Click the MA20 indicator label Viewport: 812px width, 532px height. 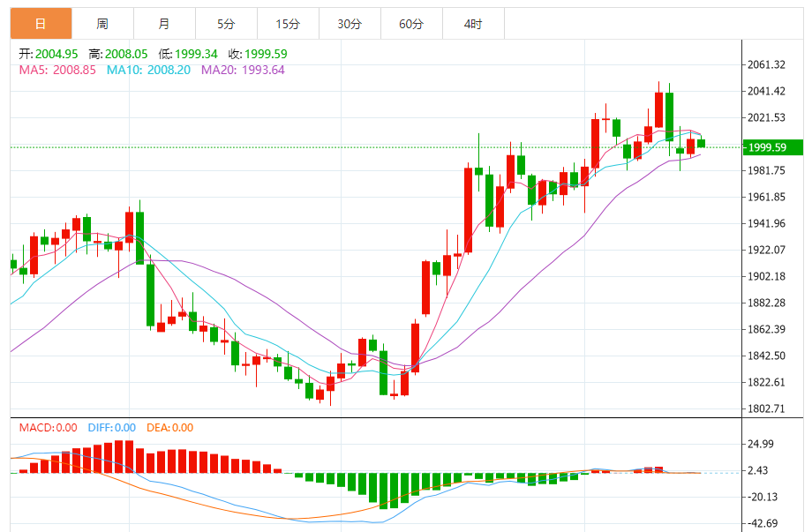pyautogui.click(x=244, y=70)
